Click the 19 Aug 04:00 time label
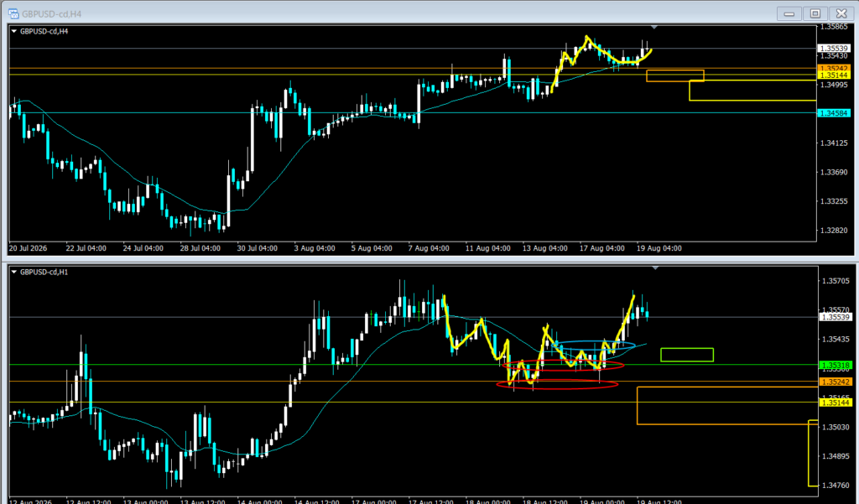 [x=659, y=248]
